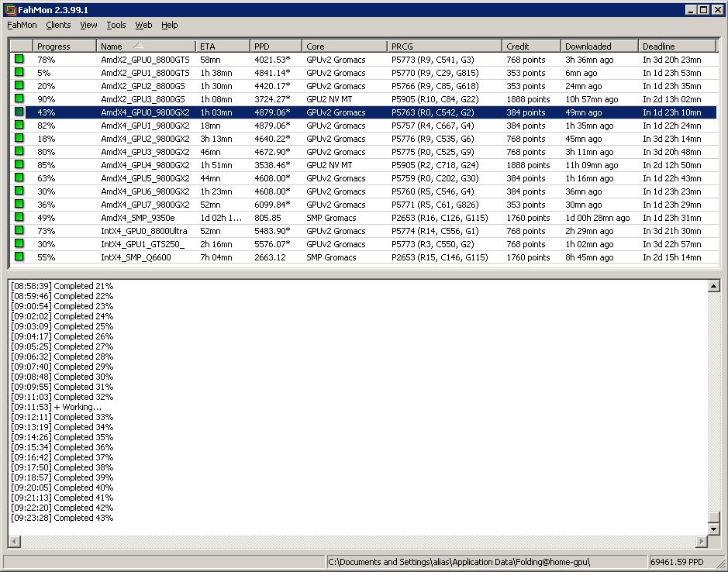
Task: Click status bar total 69461.59 PPD
Action: (x=677, y=562)
